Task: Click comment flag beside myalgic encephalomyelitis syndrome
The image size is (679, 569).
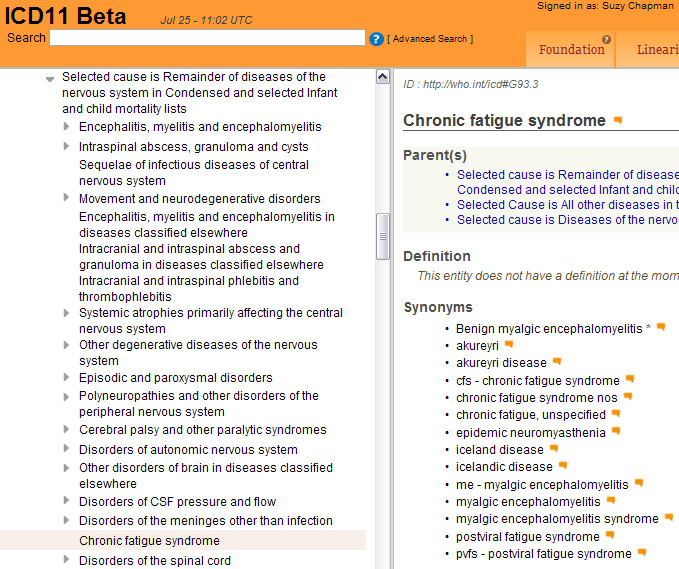Action: (x=669, y=518)
